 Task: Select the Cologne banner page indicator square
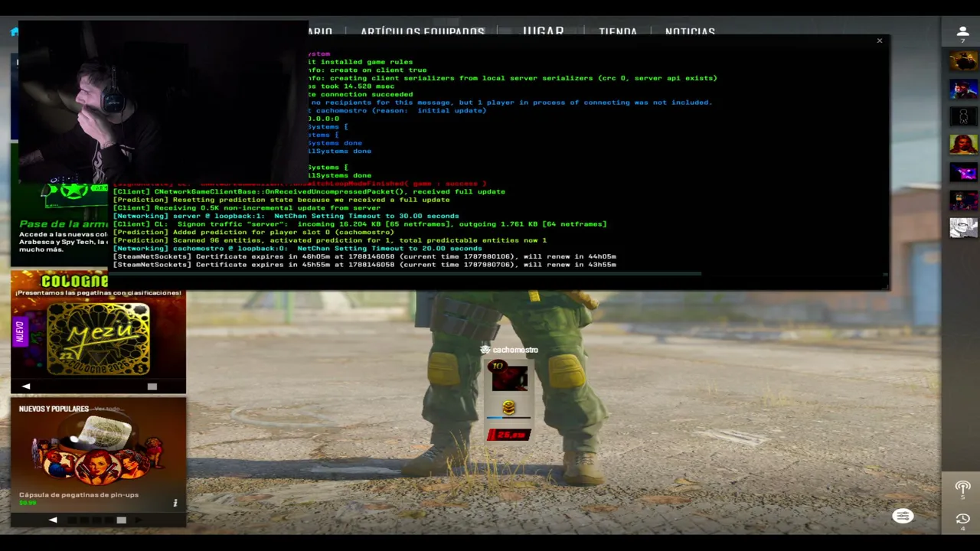(x=152, y=386)
